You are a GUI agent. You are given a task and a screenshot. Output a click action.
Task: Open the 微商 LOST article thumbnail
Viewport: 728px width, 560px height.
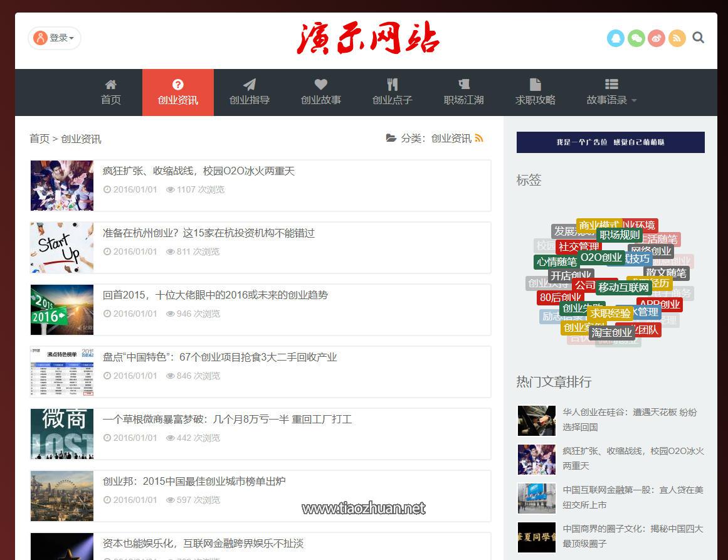point(61,434)
